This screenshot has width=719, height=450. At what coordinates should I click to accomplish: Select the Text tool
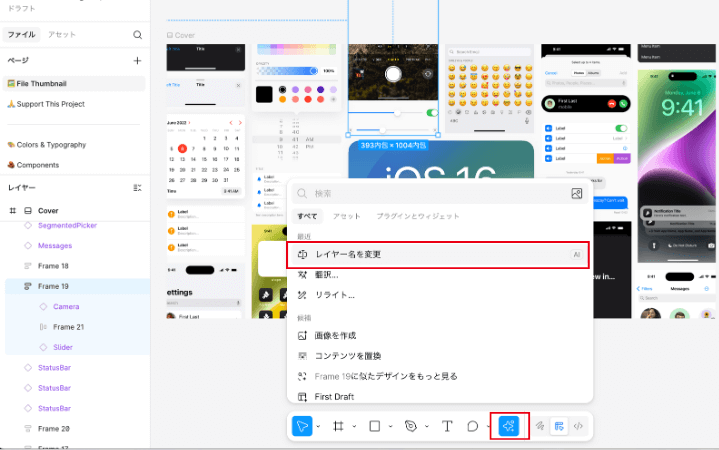tap(447, 426)
